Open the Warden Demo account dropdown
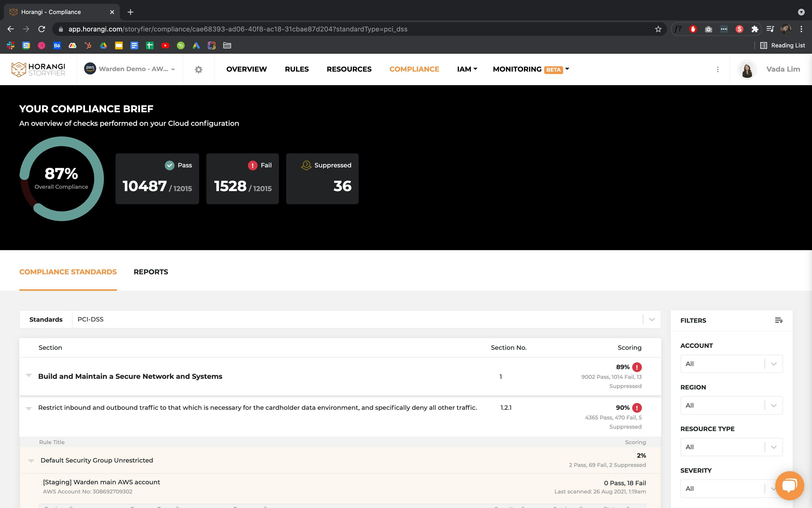 (x=130, y=69)
